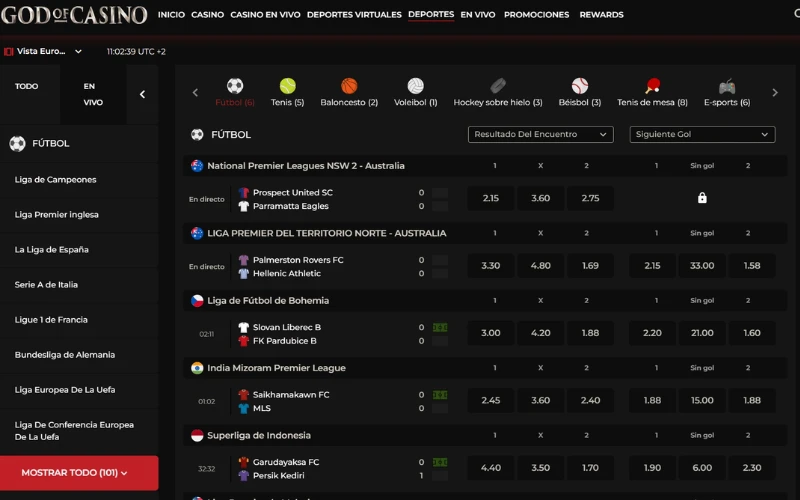This screenshot has height=500, width=800.
Task: Select Tenis de mesa paddle icon
Action: pyautogui.click(x=653, y=86)
